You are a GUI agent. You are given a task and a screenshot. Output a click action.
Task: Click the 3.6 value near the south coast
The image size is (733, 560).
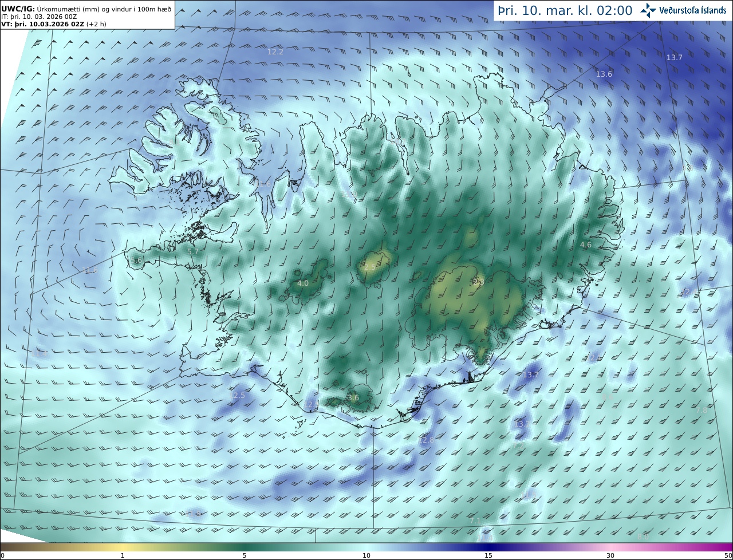pos(353,397)
